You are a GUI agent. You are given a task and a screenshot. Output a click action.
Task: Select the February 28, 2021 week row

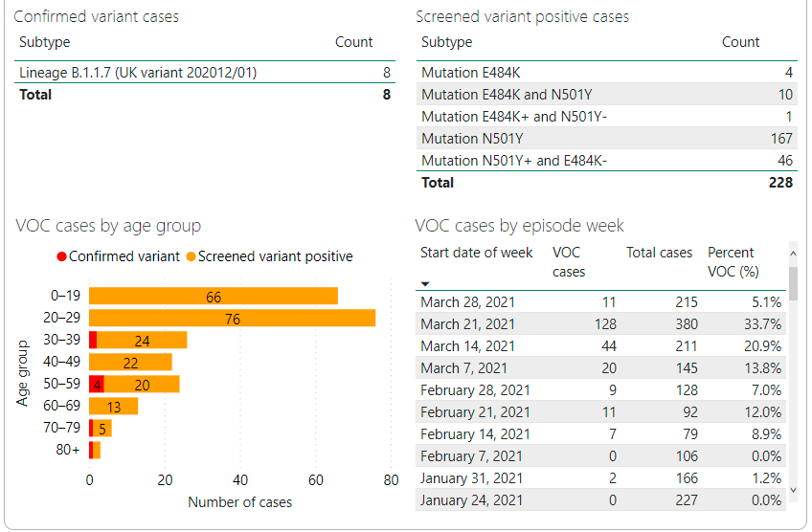[x=600, y=389]
